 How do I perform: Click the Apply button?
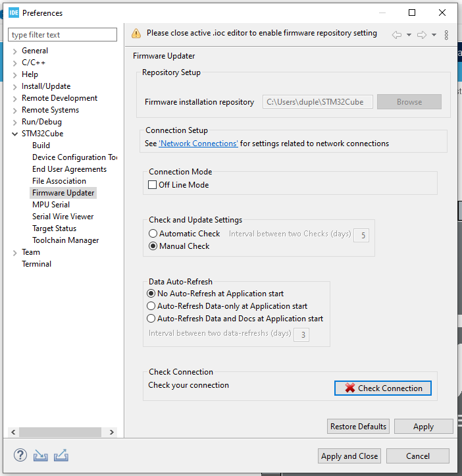[x=423, y=426]
